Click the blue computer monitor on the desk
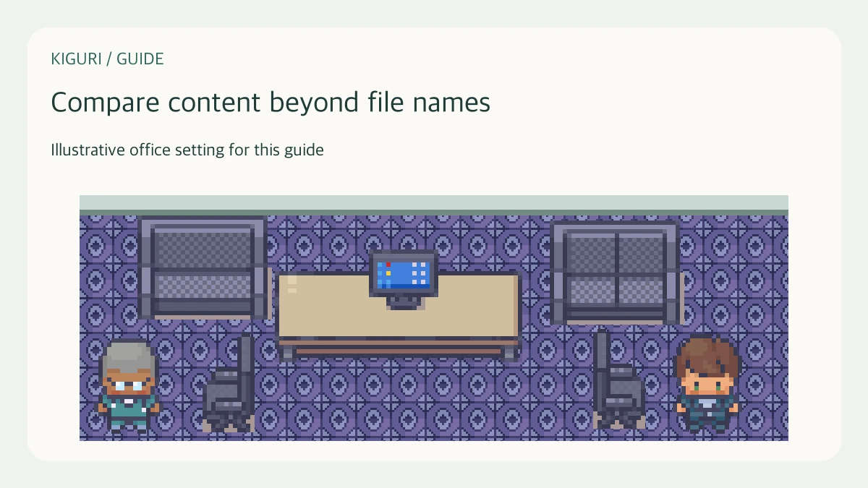This screenshot has width=868, height=488. (x=404, y=279)
